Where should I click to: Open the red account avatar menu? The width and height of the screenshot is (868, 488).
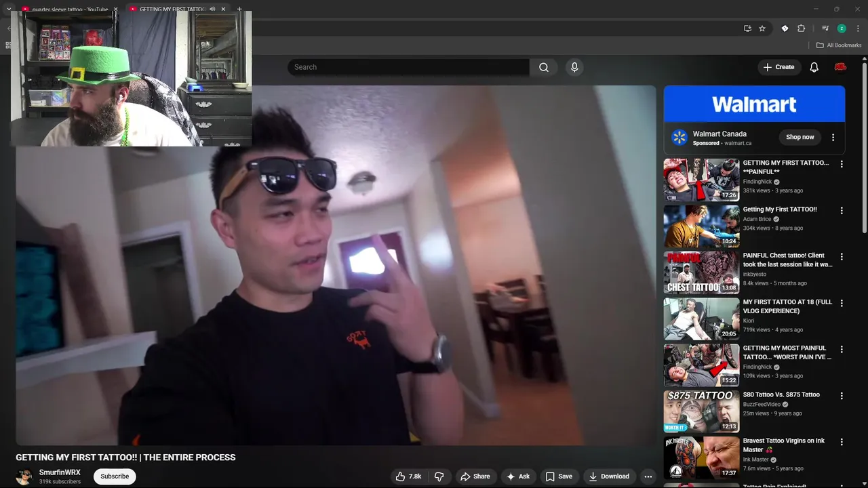(x=840, y=67)
